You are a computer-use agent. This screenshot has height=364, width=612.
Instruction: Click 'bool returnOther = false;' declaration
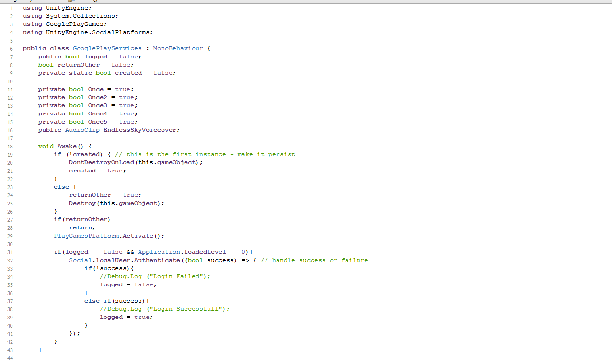click(x=86, y=65)
